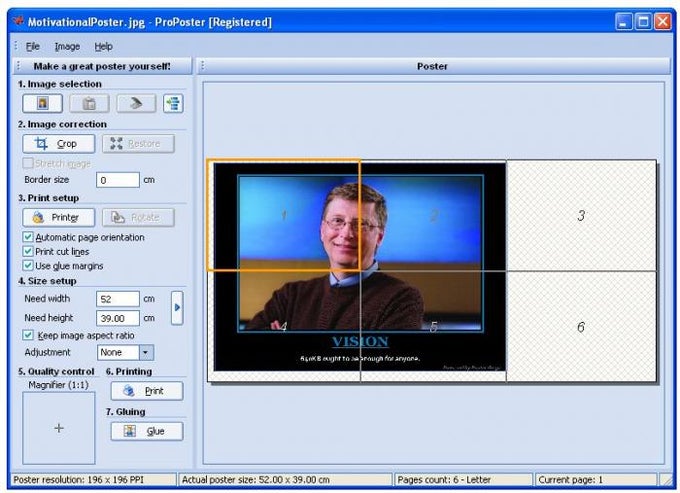680x493 pixels.
Task: Select poster page 1
Action: coord(284,215)
